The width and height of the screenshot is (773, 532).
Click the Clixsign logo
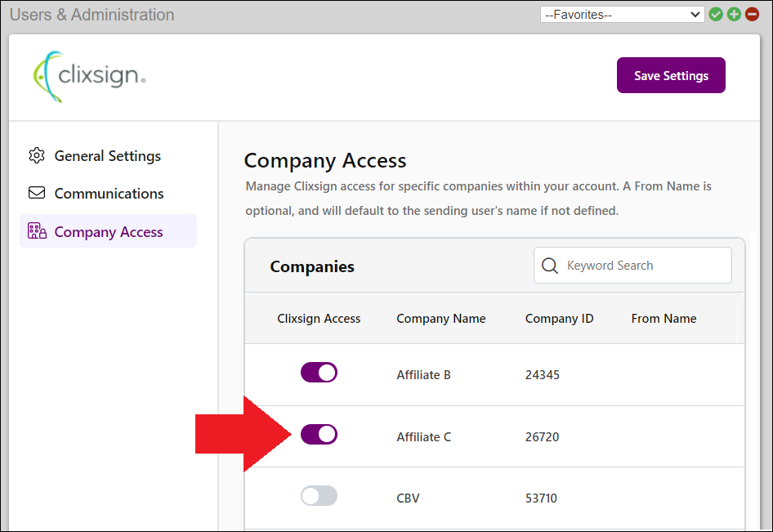tap(88, 74)
